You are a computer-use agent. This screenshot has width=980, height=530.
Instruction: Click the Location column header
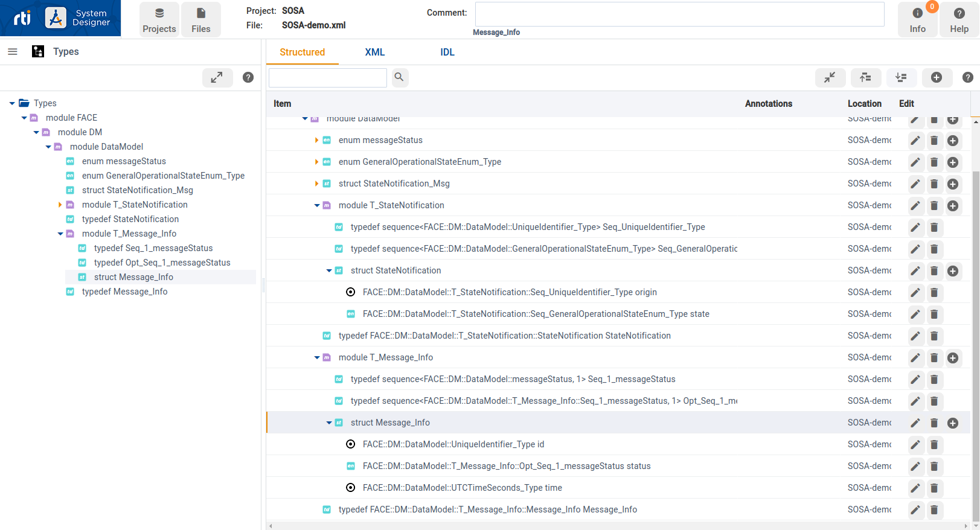click(x=864, y=104)
